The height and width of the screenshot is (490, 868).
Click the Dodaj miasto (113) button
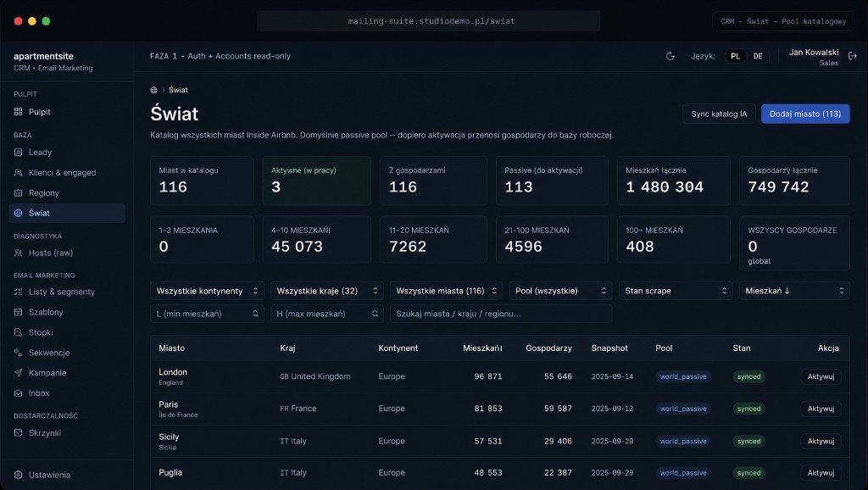[805, 114]
